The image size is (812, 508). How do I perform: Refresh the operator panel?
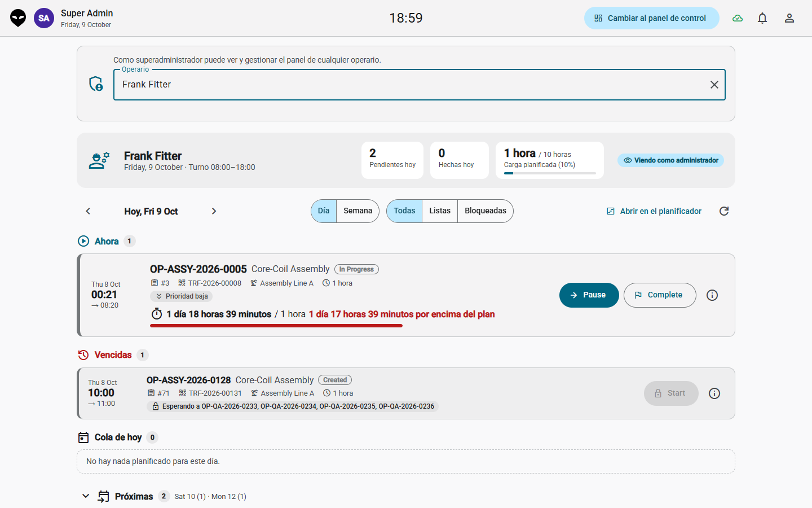point(724,211)
